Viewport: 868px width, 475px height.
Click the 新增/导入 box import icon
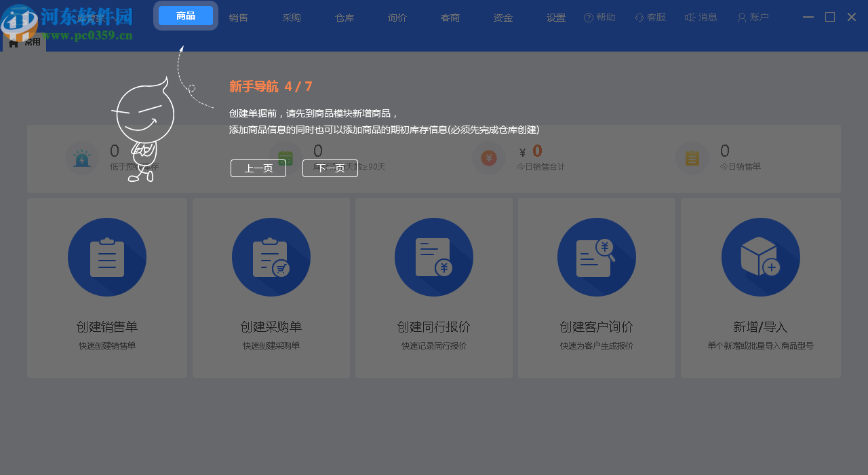click(760, 257)
